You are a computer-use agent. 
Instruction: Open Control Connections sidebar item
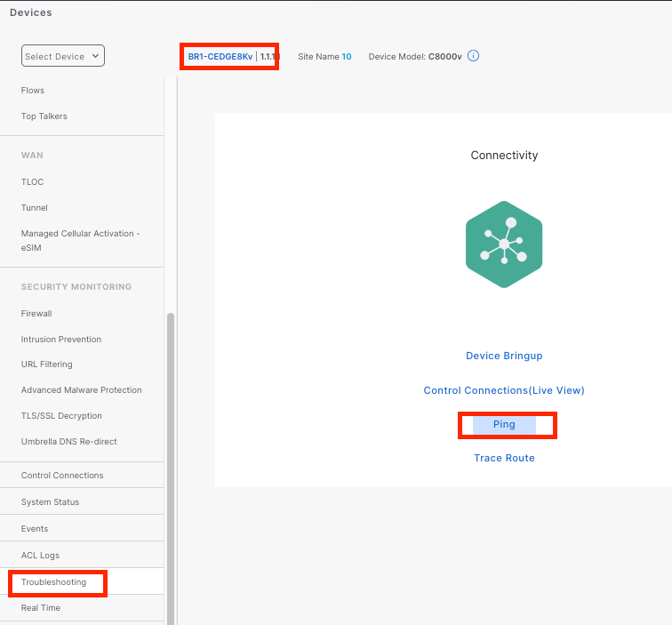coord(62,476)
